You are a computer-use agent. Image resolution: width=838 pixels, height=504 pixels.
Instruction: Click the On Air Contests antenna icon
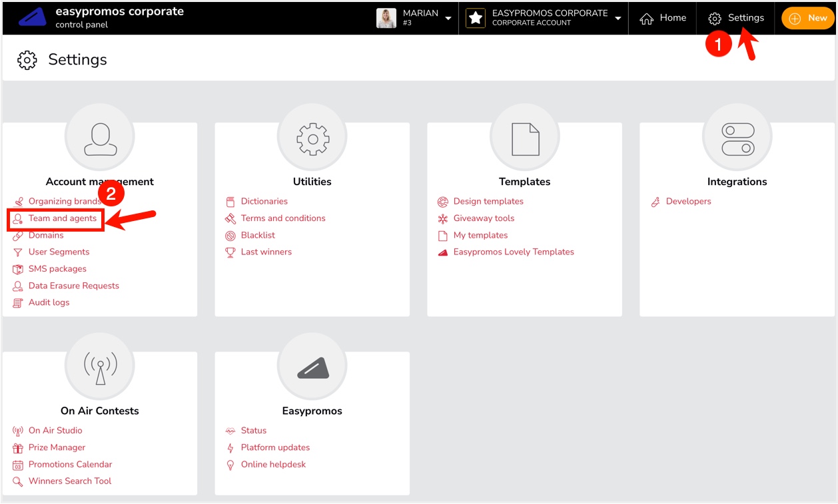[100, 368]
